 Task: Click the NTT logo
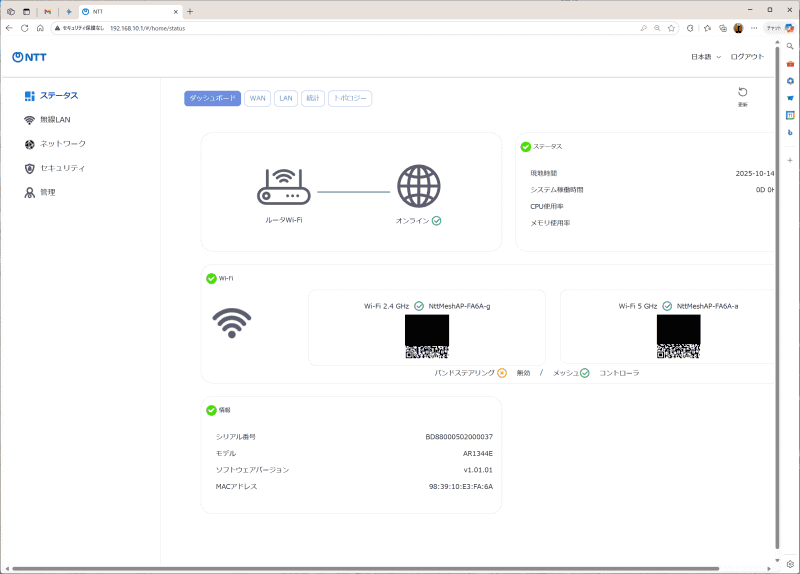29,57
